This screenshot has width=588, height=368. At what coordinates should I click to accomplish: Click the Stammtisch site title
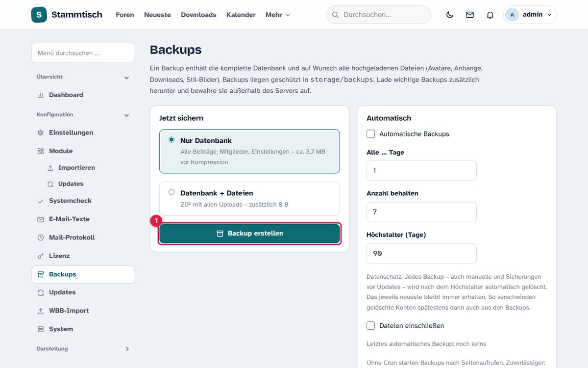coord(77,15)
